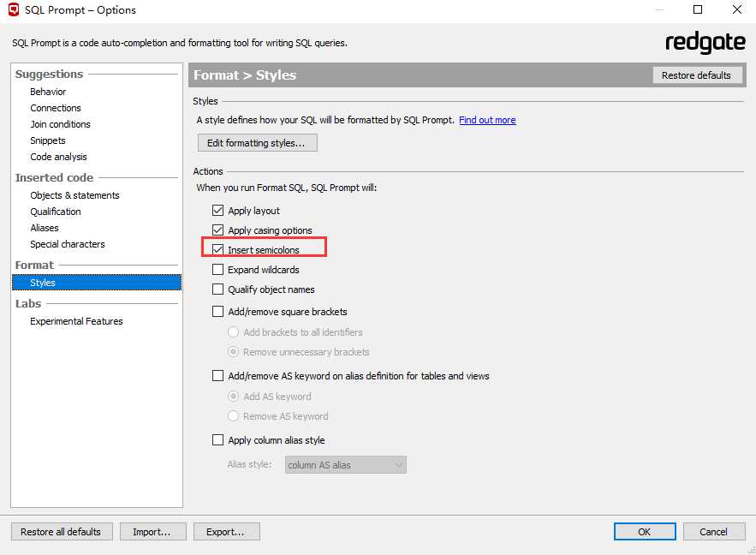Confirm with the OK button

645,531
